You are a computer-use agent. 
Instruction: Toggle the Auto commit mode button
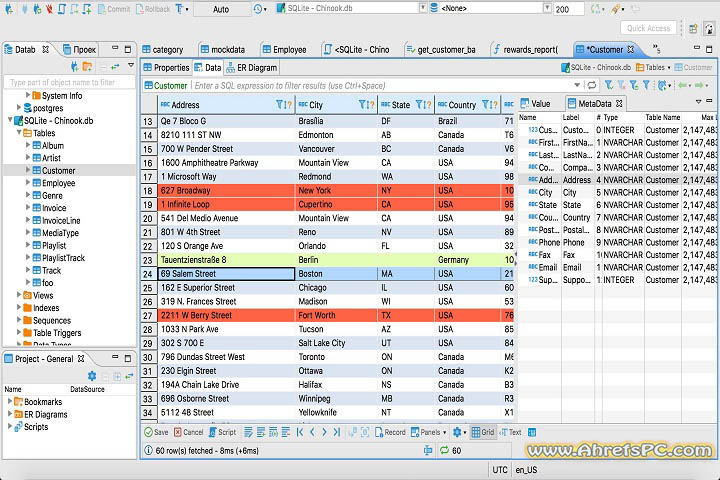click(x=221, y=9)
